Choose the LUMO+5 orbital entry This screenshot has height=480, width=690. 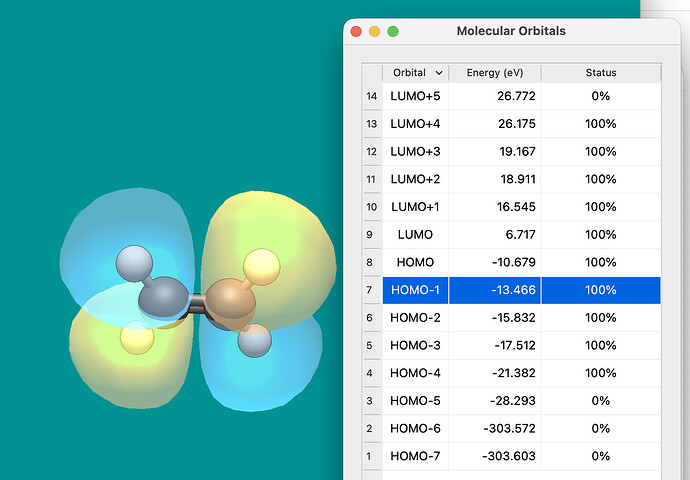(x=414, y=96)
